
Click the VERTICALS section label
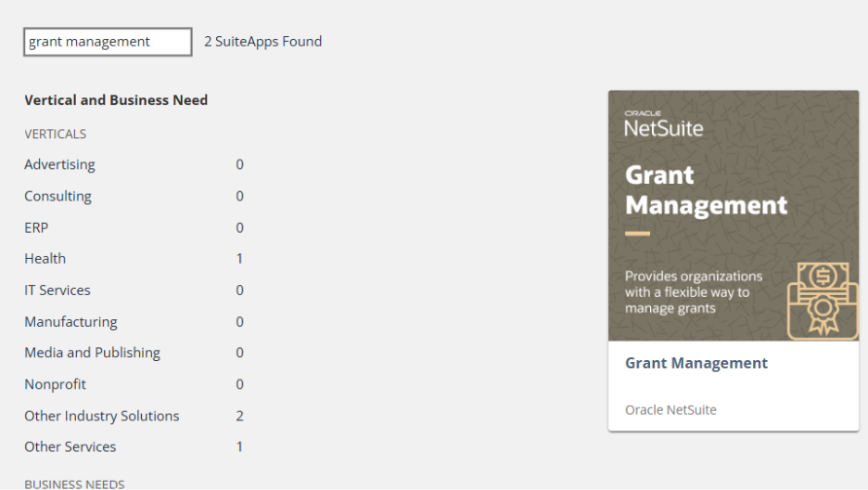tap(56, 134)
